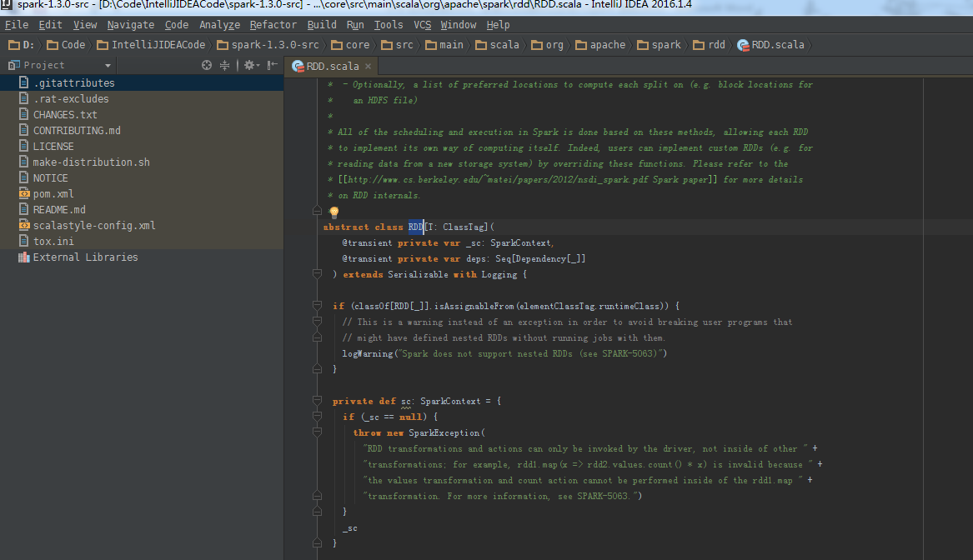This screenshot has height=560, width=973.
Task: Select README.md file
Action: point(142,210)
